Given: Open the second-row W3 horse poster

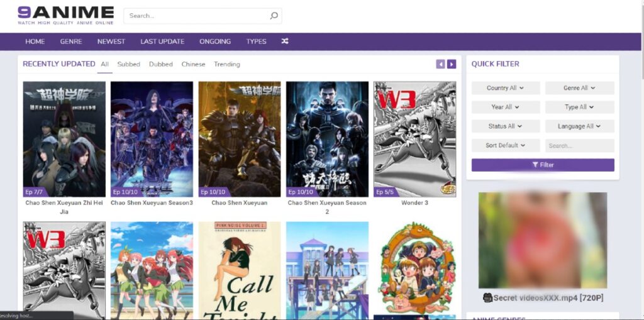Looking at the screenshot, I should click(64, 271).
